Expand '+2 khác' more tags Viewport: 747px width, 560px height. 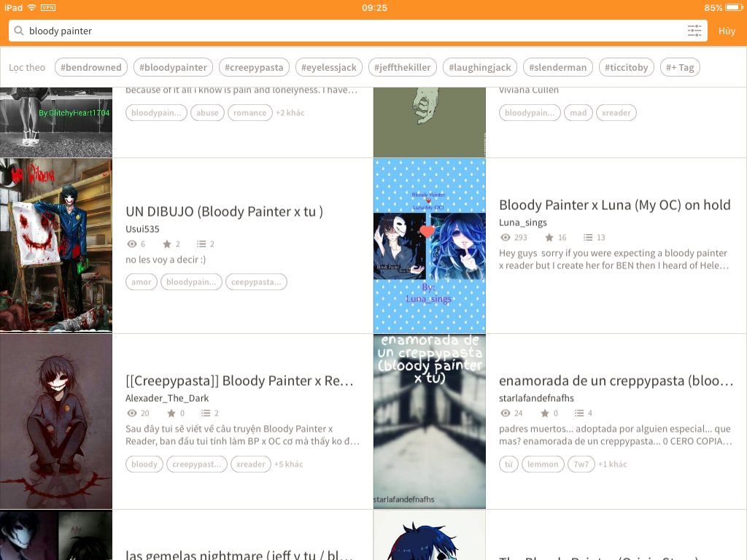pyautogui.click(x=290, y=113)
